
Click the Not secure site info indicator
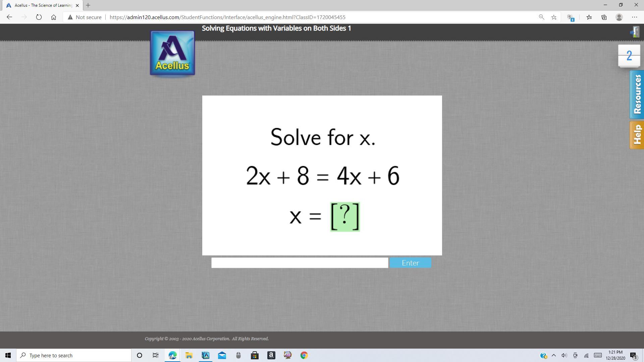point(85,17)
